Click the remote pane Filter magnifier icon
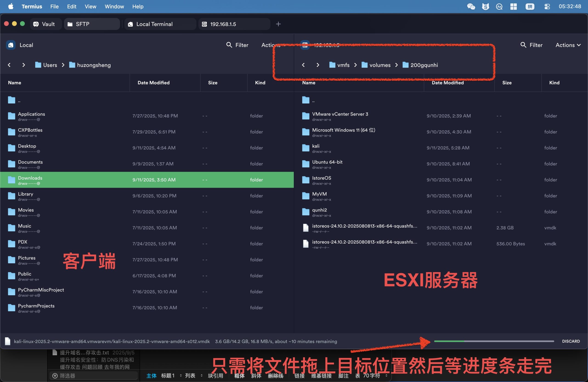 point(523,45)
